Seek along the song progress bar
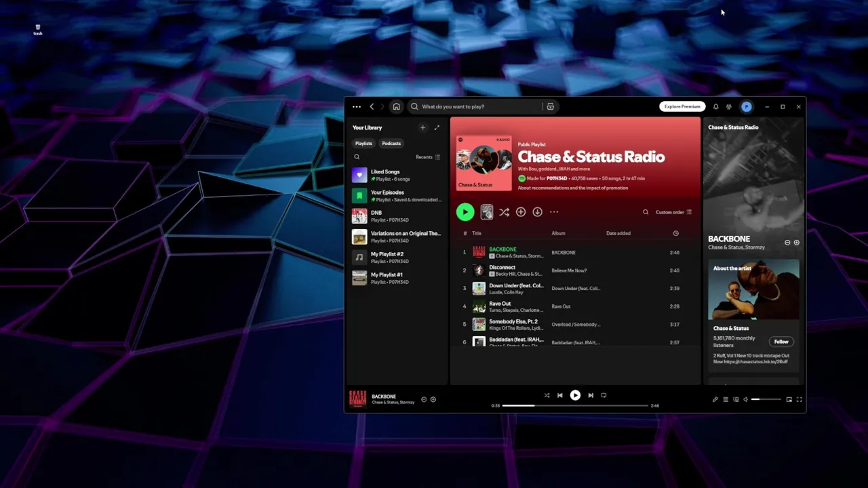Screen dimensions: 868x488 575,405
